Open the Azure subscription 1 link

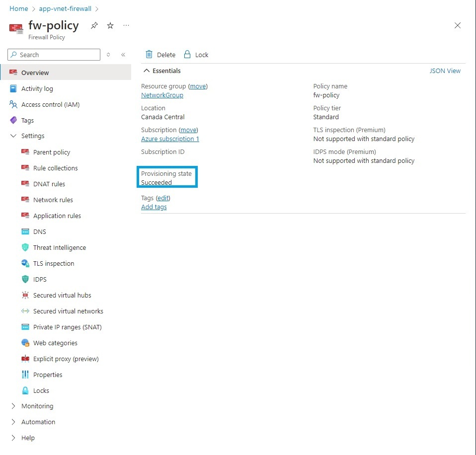coord(170,139)
